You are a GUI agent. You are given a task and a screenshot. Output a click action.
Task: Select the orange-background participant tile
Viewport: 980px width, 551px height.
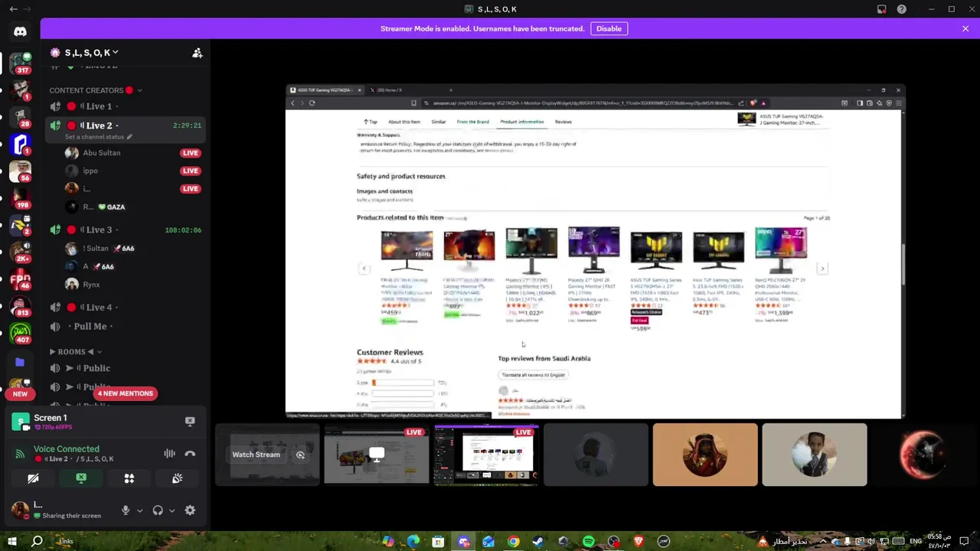point(705,455)
